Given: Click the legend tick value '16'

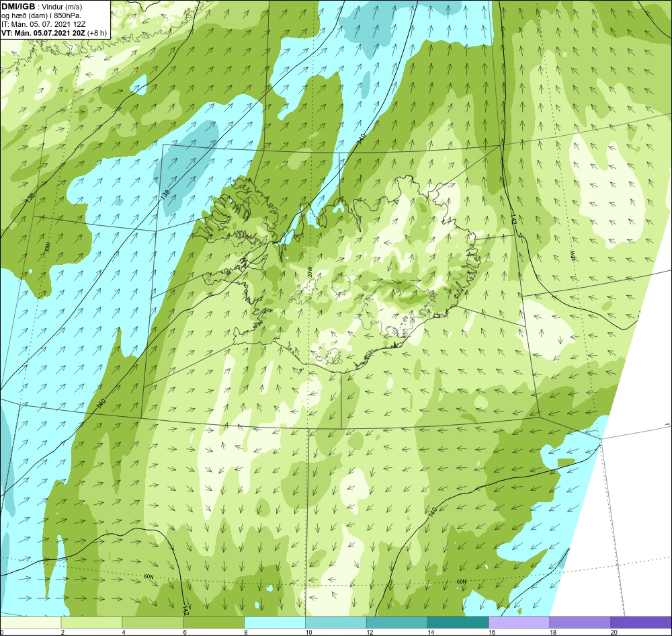Looking at the screenshot, I should click(492, 632).
